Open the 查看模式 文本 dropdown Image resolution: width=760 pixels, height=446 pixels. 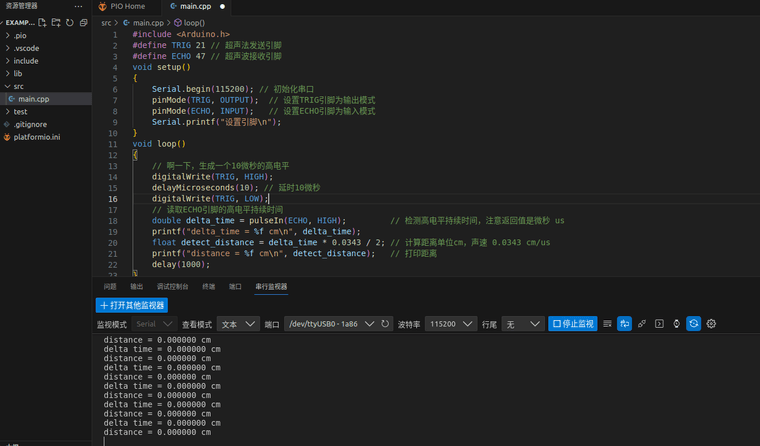point(238,323)
